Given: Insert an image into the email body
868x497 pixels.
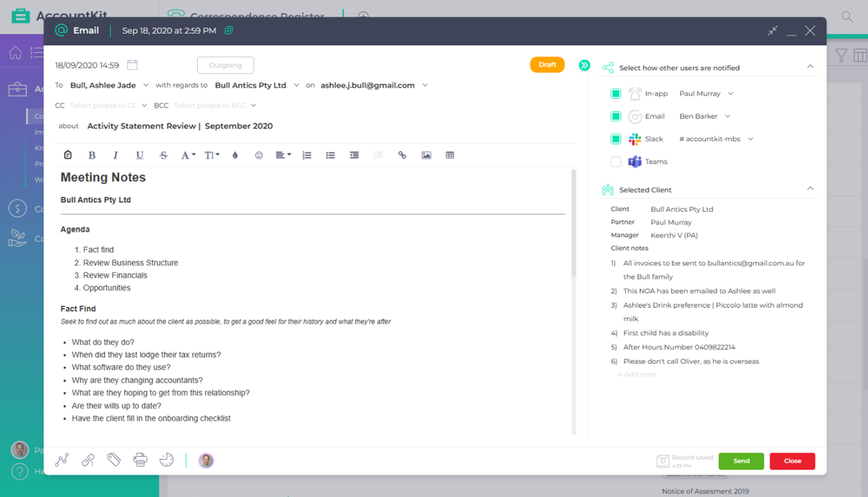Looking at the screenshot, I should pyautogui.click(x=426, y=155).
